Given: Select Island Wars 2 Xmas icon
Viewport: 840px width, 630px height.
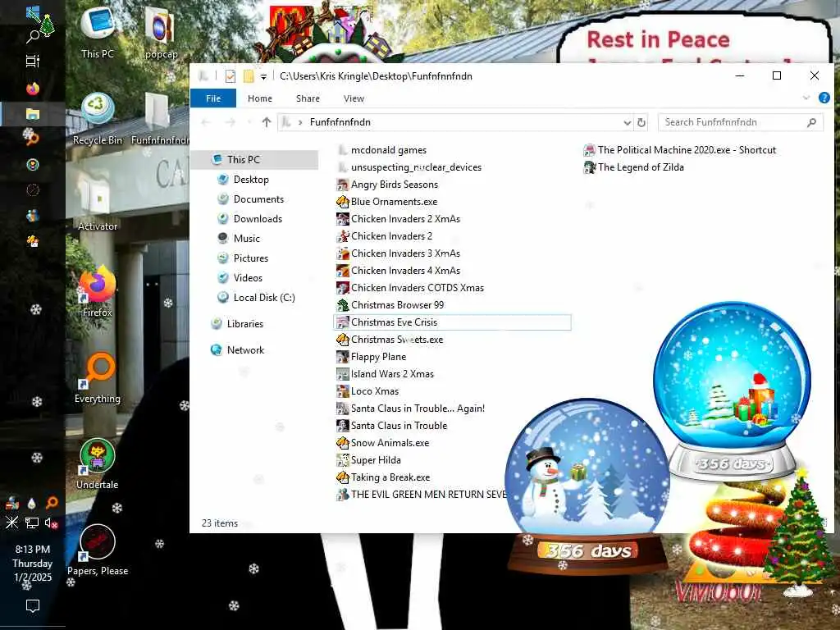Looking at the screenshot, I should click(x=343, y=374).
